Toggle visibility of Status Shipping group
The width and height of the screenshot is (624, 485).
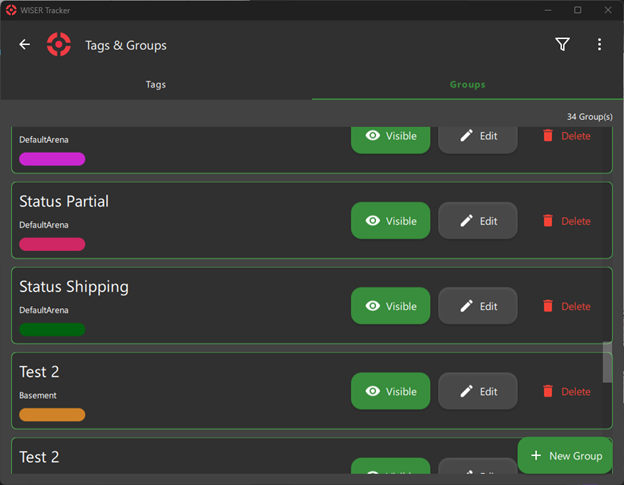[390, 306]
